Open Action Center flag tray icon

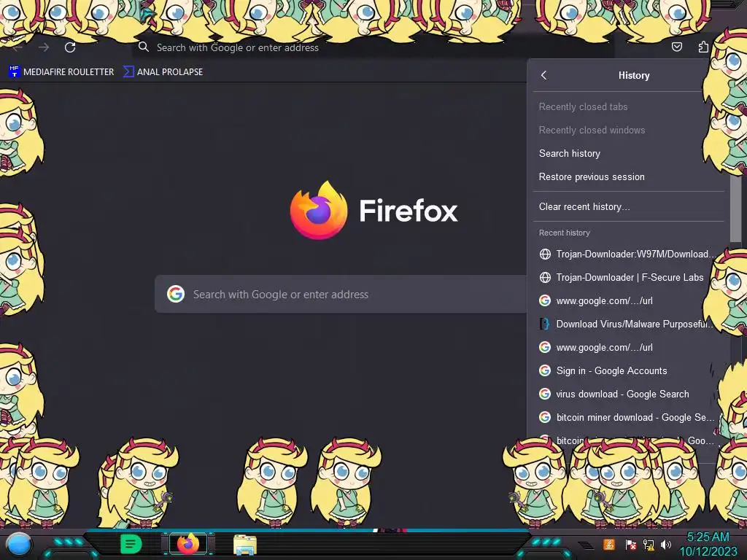[630, 544]
